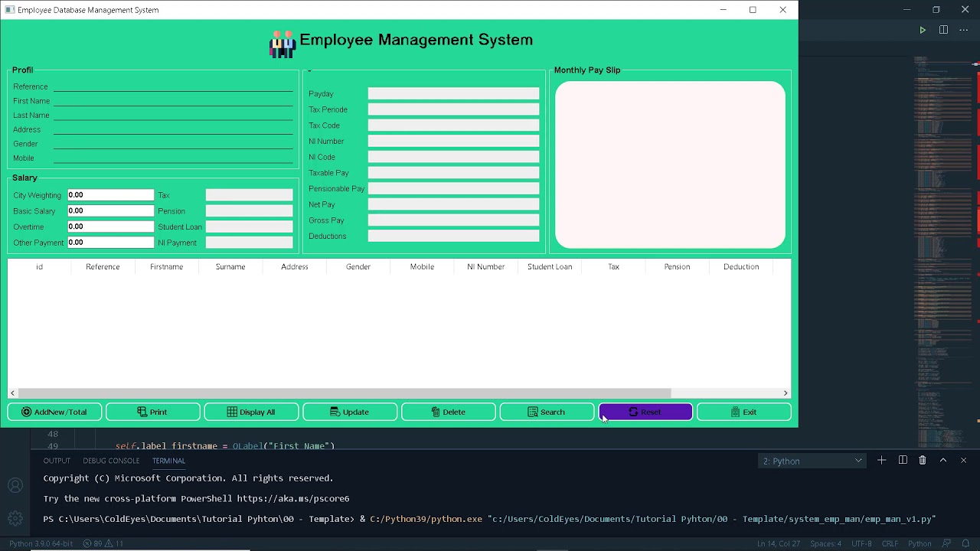980x551 pixels.
Task: Click the Net Pay field
Action: [453, 204]
